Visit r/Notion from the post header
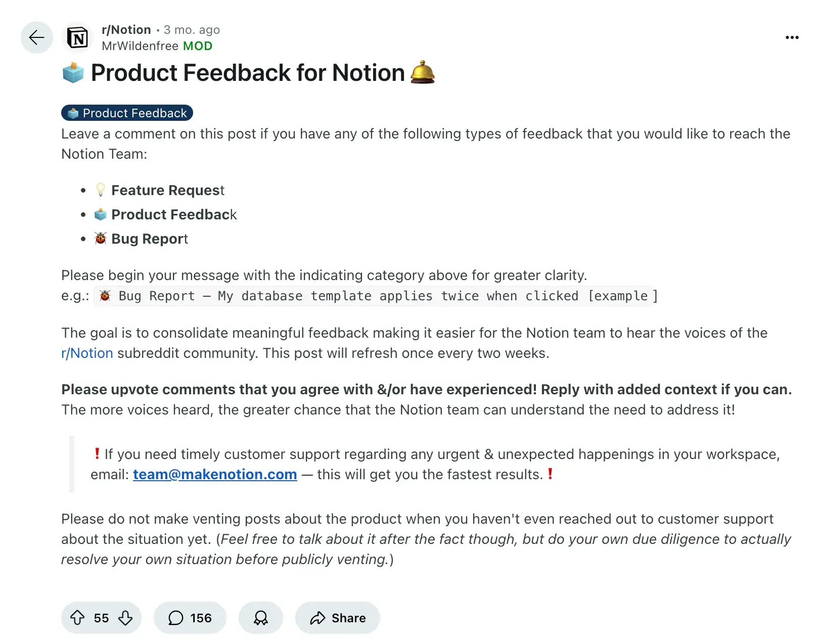Viewport: 818px width, 644px height. [126, 30]
